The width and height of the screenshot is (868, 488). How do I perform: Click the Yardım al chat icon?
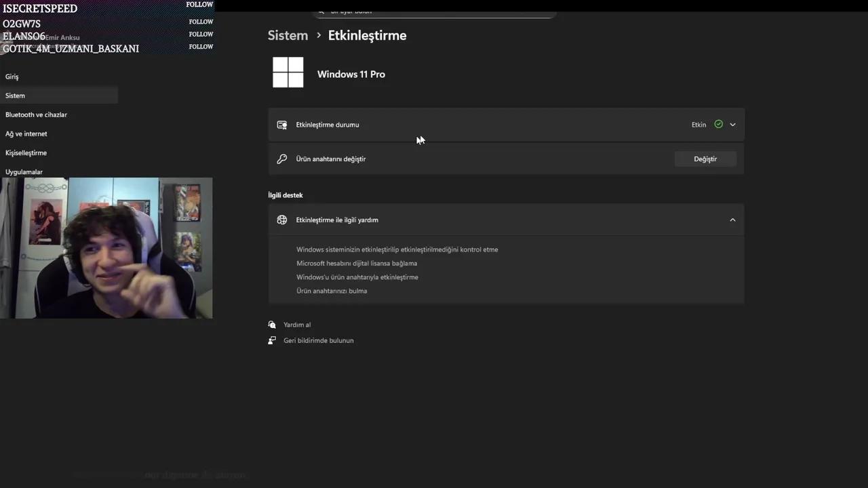pos(272,325)
